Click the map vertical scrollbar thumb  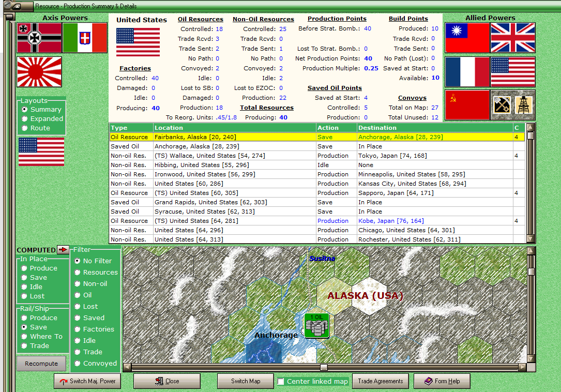coord(532,272)
